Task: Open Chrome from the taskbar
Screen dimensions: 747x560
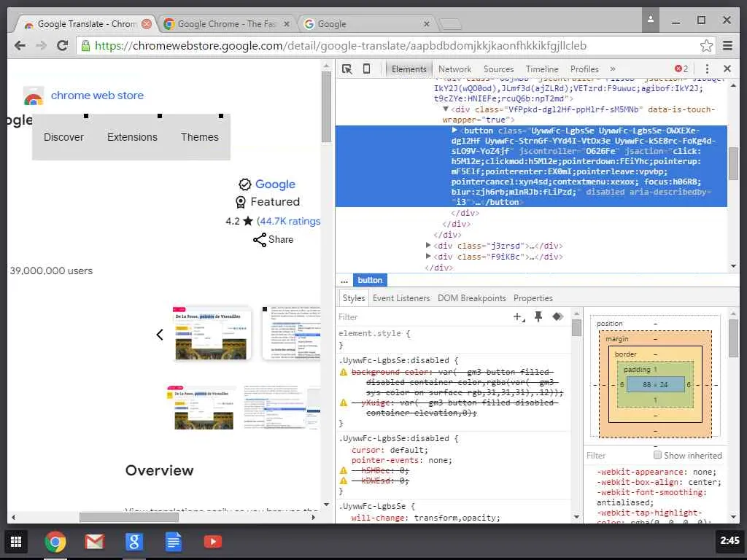Action: [x=55, y=542]
